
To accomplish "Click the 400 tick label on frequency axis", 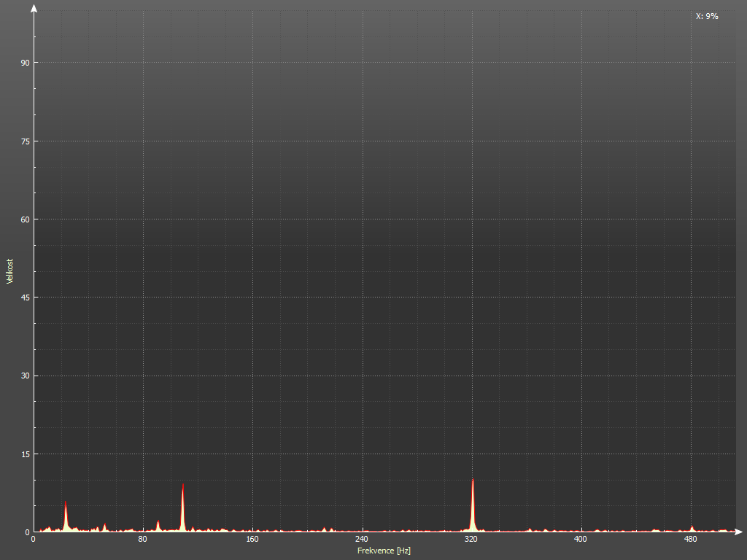I will [x=581, y=540].
